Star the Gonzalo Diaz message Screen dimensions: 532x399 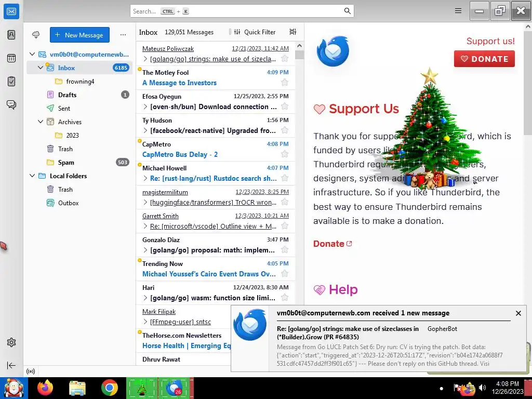click(x=285, y=250)
